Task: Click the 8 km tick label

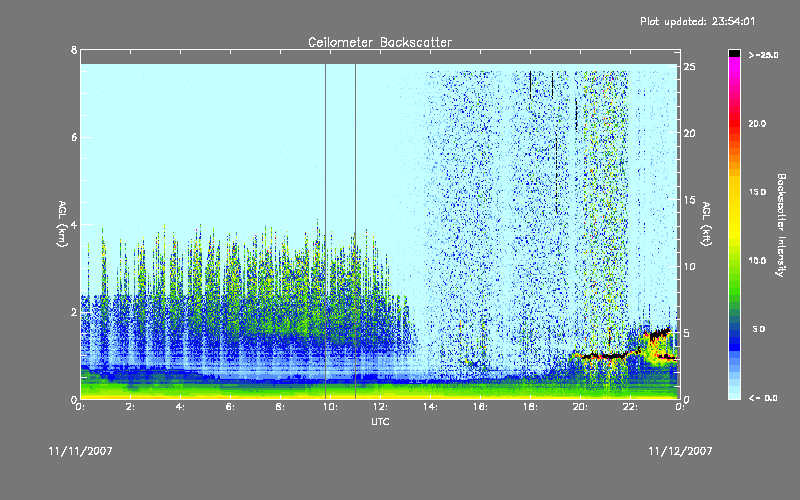Action: pos(74,50)
